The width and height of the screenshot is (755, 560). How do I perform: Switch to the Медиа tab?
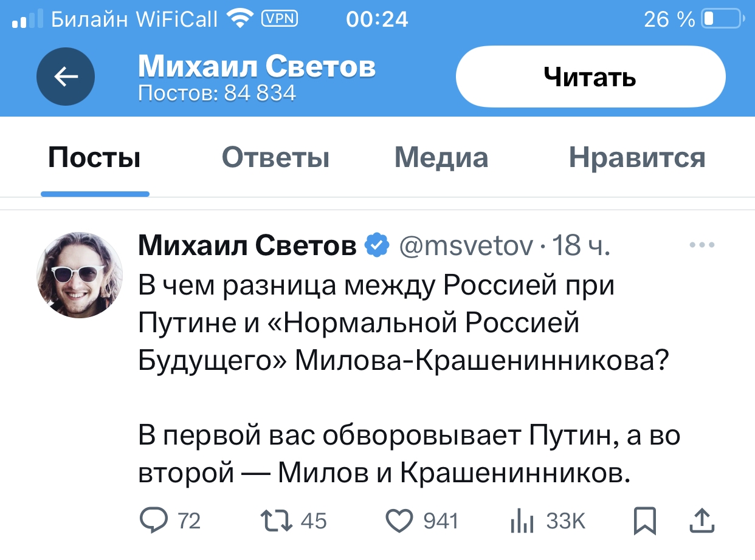[441, 159]
